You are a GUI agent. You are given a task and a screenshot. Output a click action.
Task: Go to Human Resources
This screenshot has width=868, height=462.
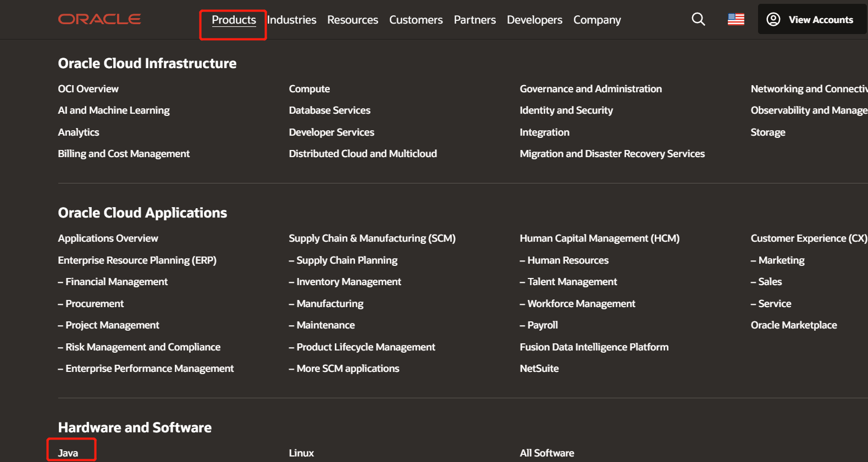(564, 260)
